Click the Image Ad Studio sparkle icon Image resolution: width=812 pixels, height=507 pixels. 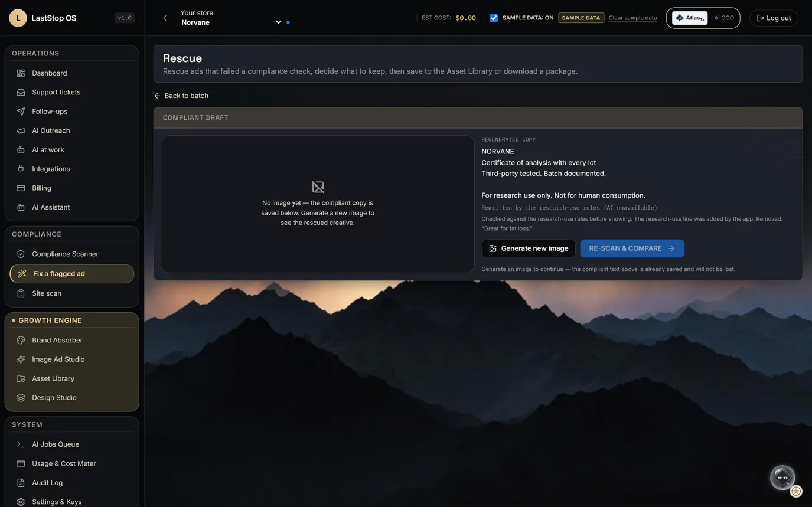[21, 359]
